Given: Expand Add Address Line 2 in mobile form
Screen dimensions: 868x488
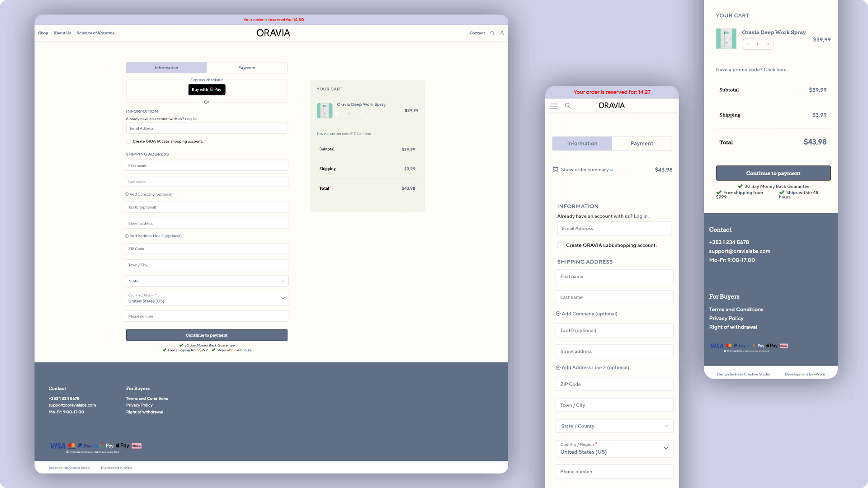Looking at the screenshot, I should point(592,367).
